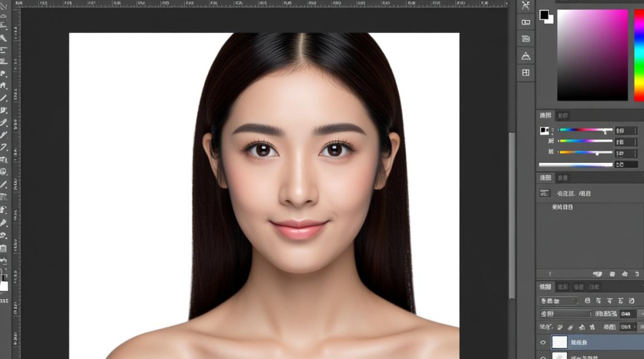Click the last circle filter icon in the Layers filter row
This screenshot has height=359, width=644.
632,301
